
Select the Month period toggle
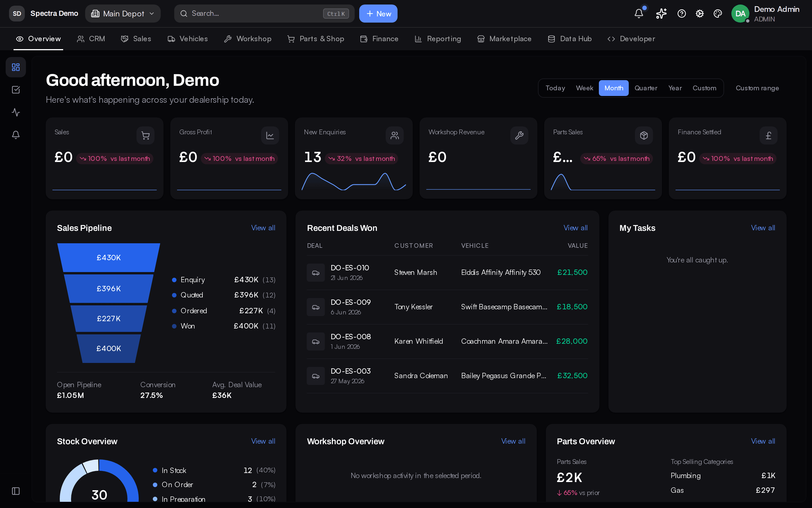(614, 88)
